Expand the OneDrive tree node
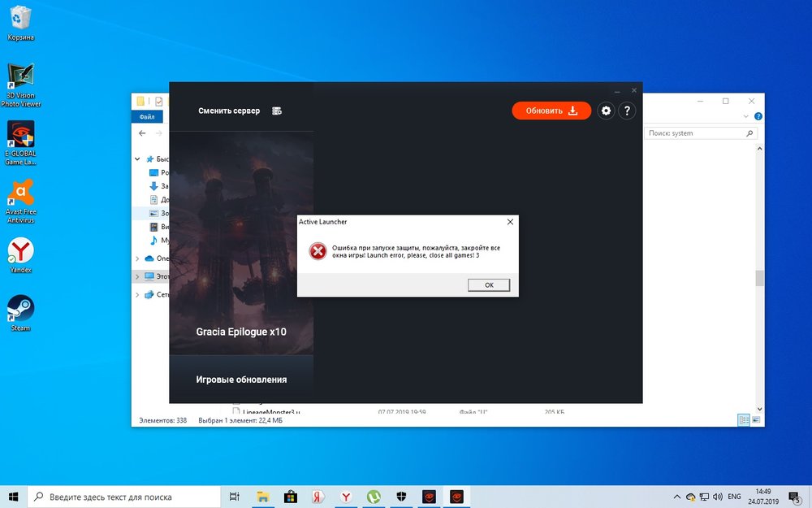 point(137,258)
